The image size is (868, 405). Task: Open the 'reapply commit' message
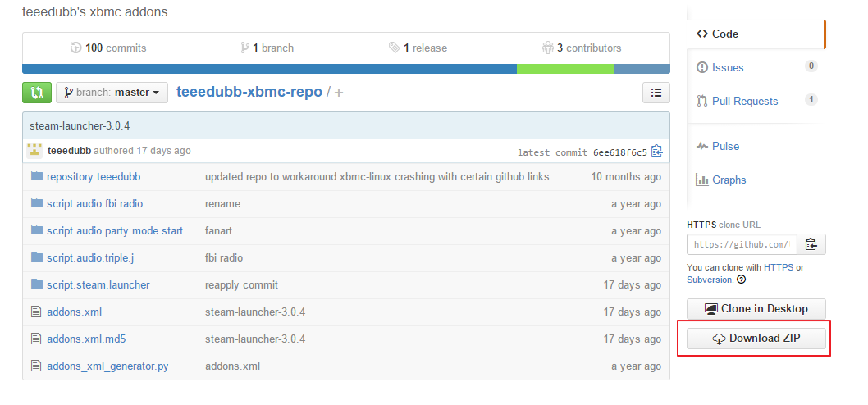point(241,285)
